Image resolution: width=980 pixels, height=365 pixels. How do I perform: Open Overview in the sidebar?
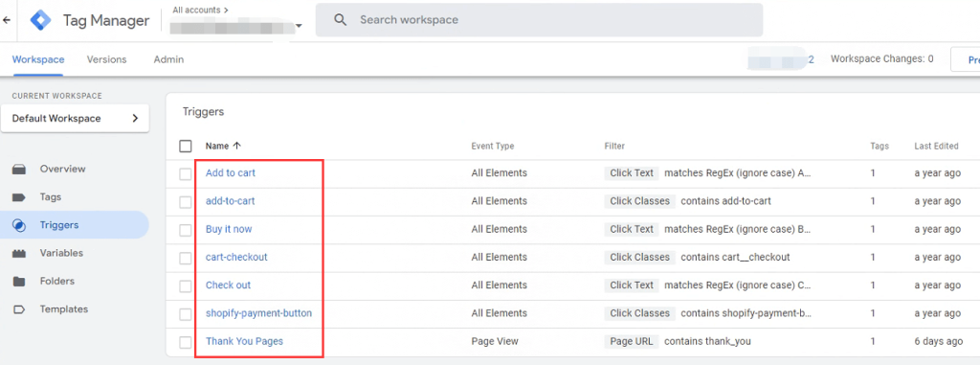[x=62, y=169]
